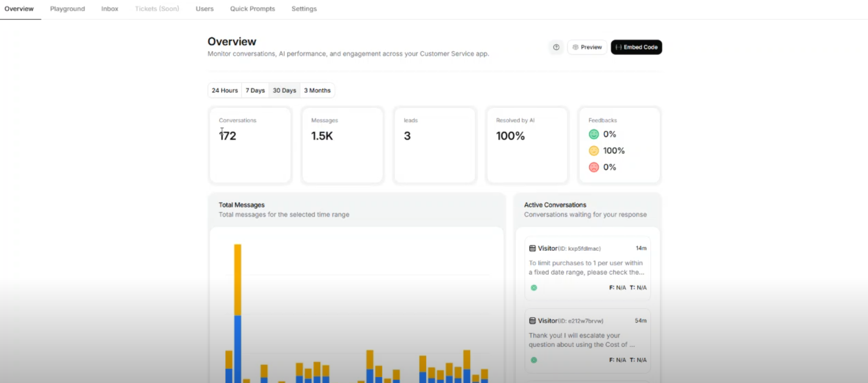Click green status dot in the 54m conversation
Image resolution: width=868 pixels, height=383 pixels.
pos(534,360)
